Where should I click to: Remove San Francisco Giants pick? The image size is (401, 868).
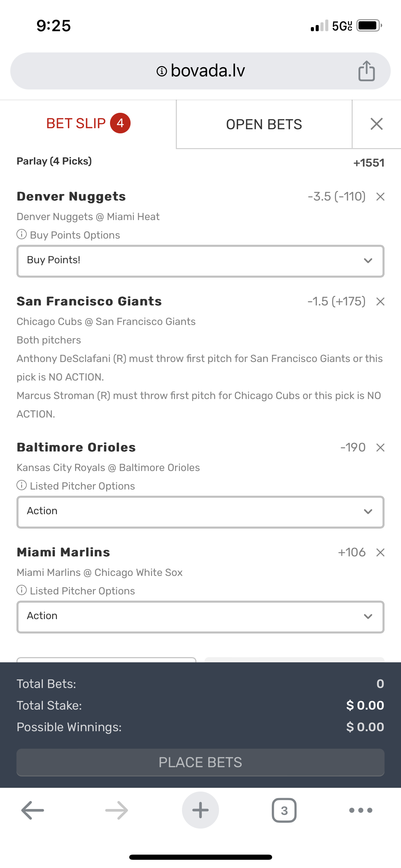380,302
